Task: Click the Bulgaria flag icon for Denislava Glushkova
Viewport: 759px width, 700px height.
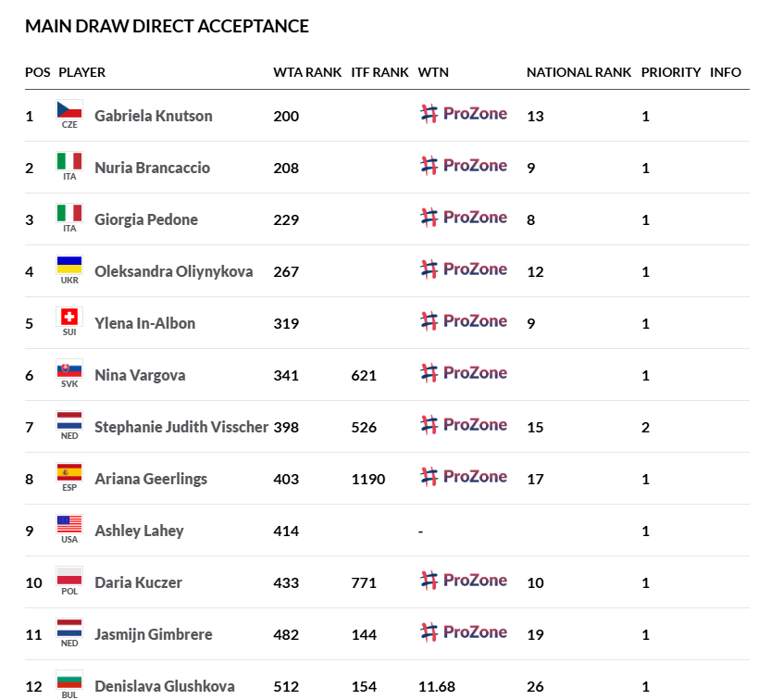Action: (x=69, y=681)
